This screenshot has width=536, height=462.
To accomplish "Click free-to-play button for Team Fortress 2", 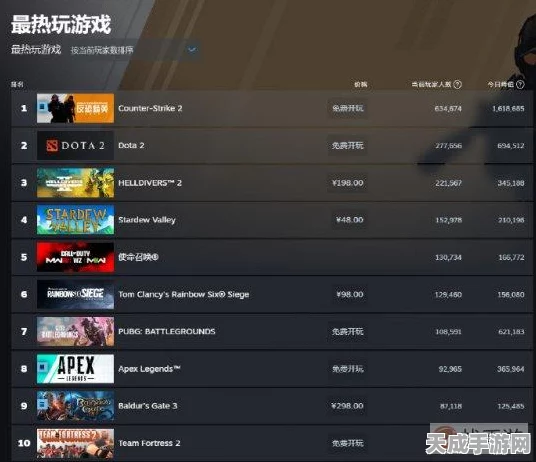I will click(x=348, y=443).
